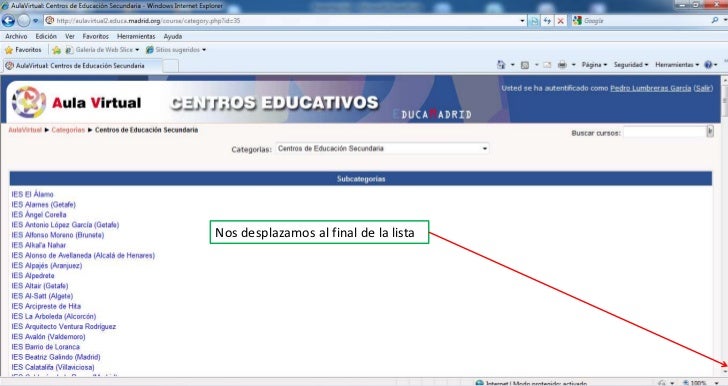Click the page scroll-down arrow
The width and height of the screenshot is (728, 386).
tap(724, 372)
